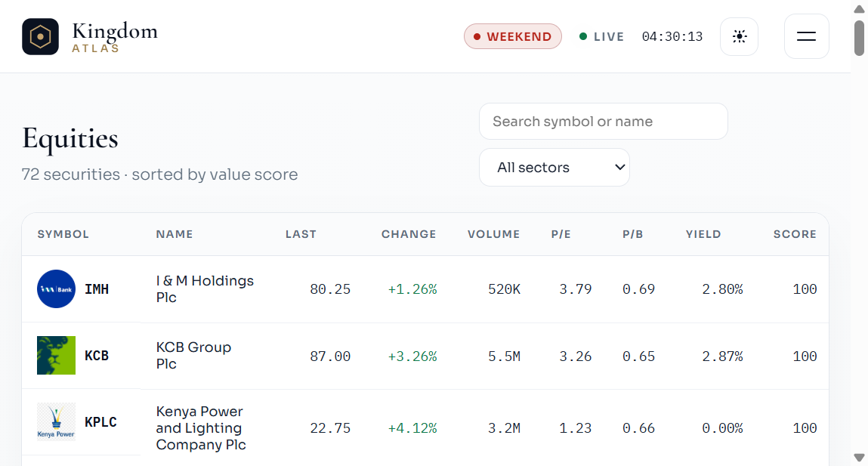Sort by the SYMBOL column header
Image resolution: width=868 pixels, height=466 pixels.
click(63, 234)
